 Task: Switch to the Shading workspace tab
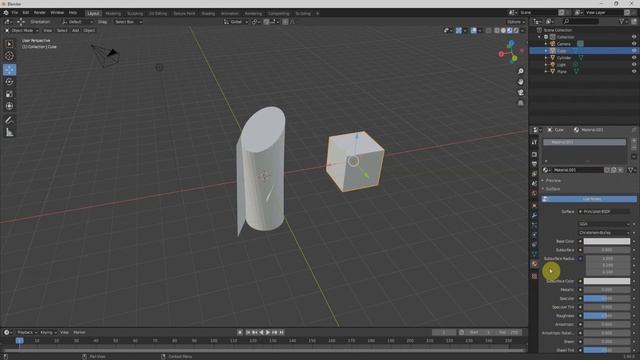click(x=208, y=13)
